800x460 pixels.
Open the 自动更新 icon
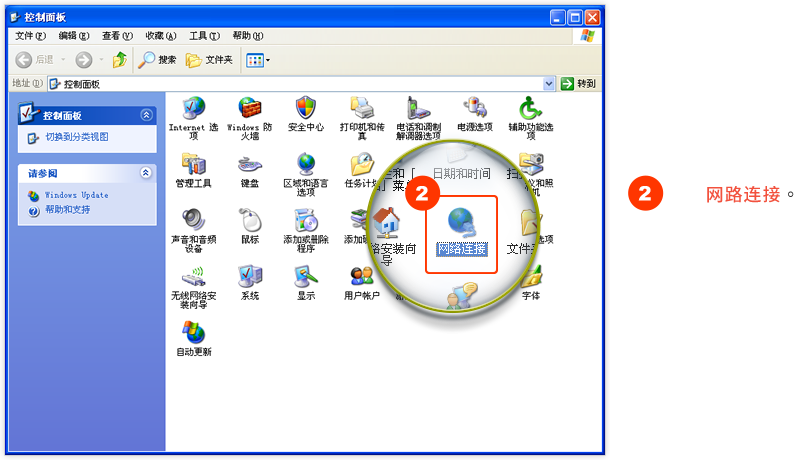tap(193, 333)
